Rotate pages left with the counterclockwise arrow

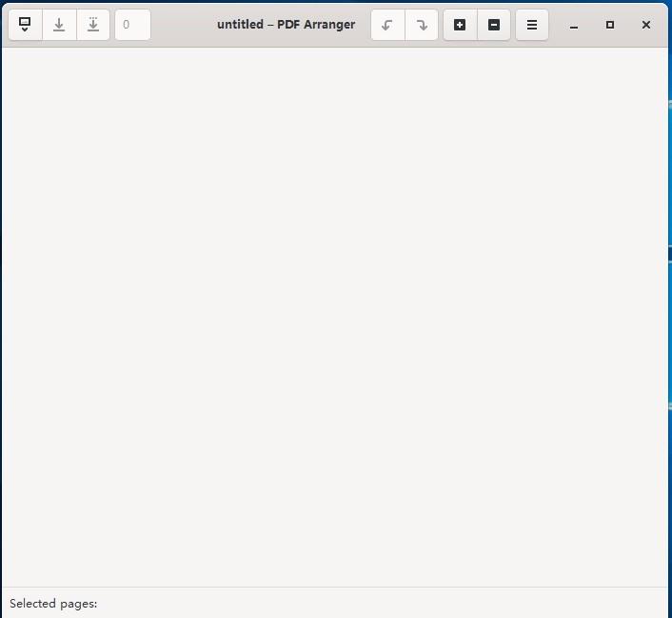tap(387, 25)
